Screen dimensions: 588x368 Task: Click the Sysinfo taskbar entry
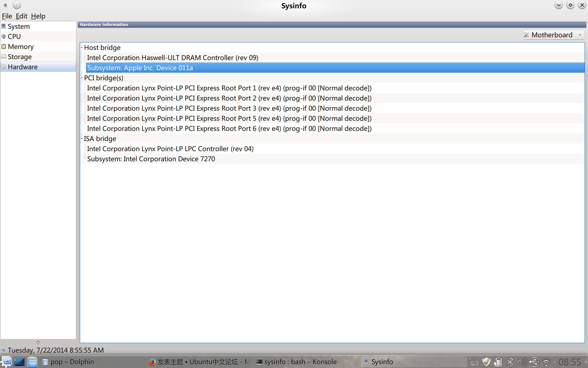pos(413,362)
